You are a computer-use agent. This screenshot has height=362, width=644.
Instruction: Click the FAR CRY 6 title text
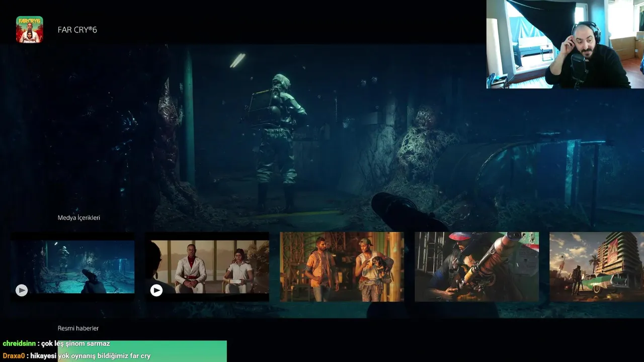click(77, 30)
